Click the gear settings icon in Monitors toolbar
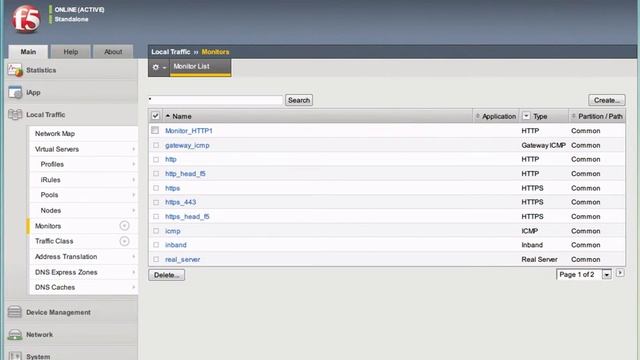640x360 pixels. [x=156, y=67]
